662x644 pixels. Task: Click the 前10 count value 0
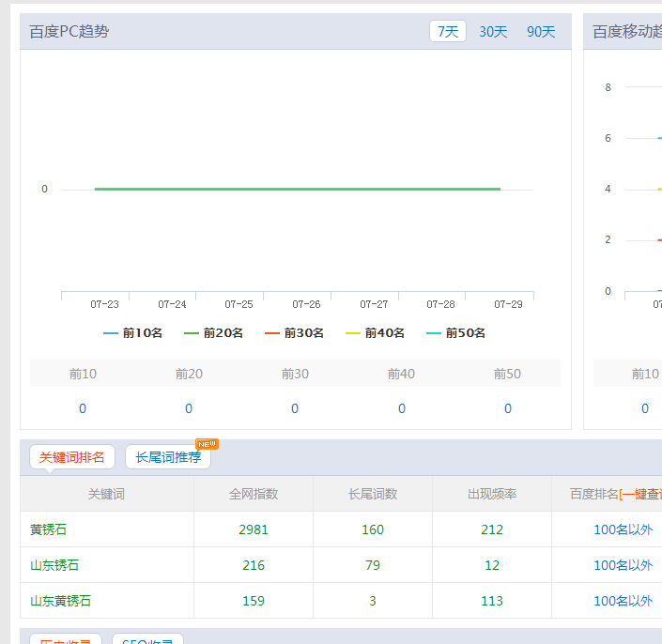click(x=83, y=408)
